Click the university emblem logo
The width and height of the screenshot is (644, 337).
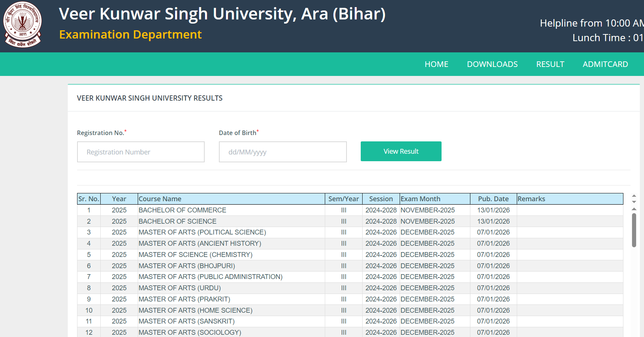tap(22, 25)
